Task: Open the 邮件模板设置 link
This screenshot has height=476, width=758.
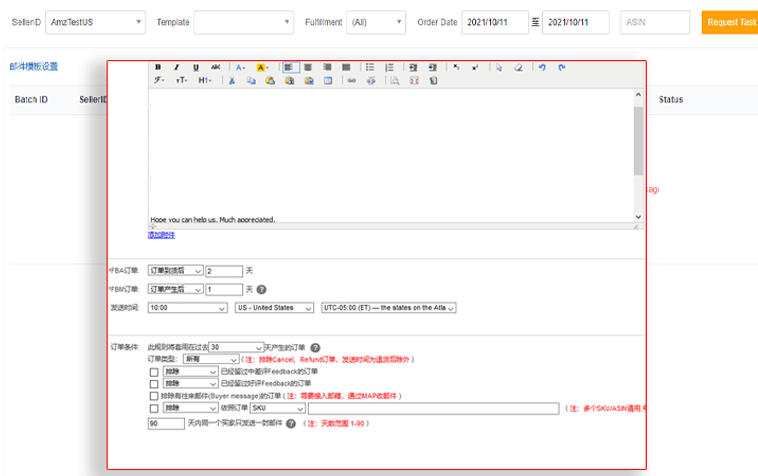Action: pyautogui.click(x=34, y=67)
